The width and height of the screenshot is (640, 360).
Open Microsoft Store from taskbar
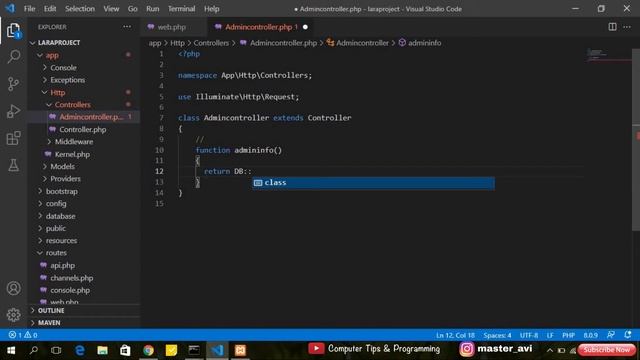click(125, 350)
